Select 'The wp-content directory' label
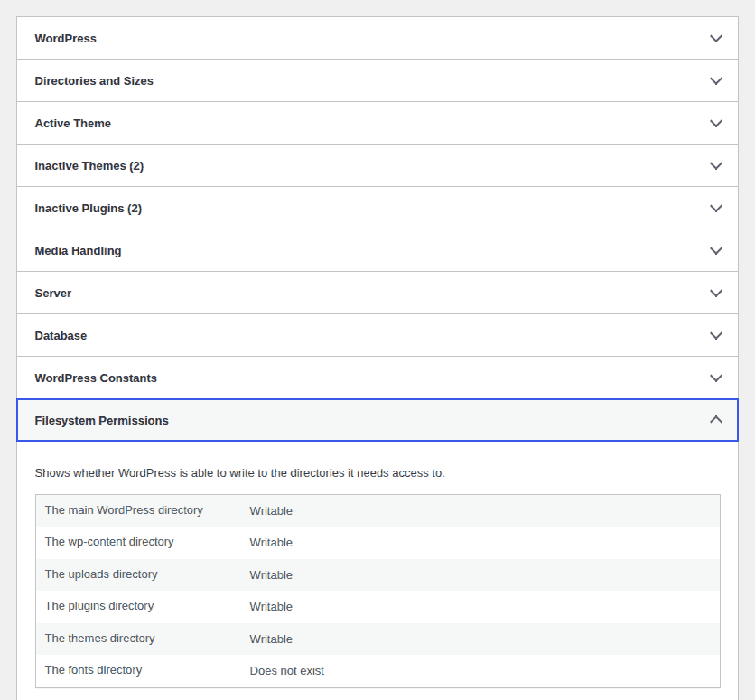Image resolution: width=755 pixels, height=700 pixels. [x=109, y=542]
